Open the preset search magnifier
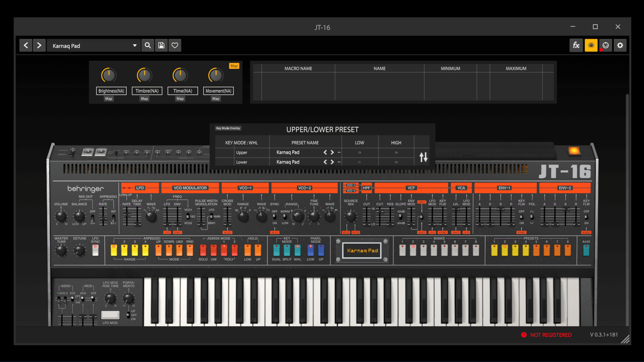Image resolution: width=644 pixels, height=362 pixels. (x=148, y=45)
